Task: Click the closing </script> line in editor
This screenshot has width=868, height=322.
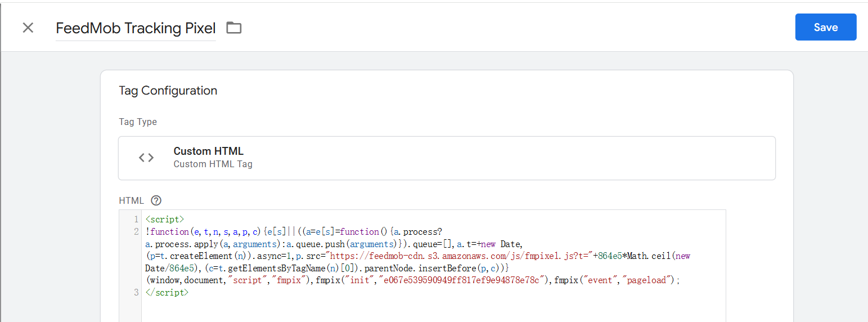Action: point(167,292)
